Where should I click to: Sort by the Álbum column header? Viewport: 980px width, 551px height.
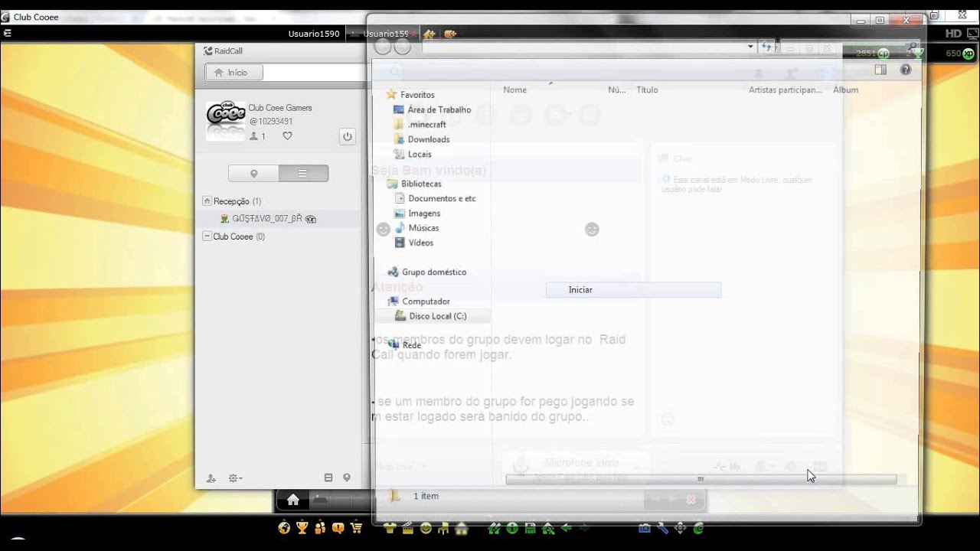point(845,90)
